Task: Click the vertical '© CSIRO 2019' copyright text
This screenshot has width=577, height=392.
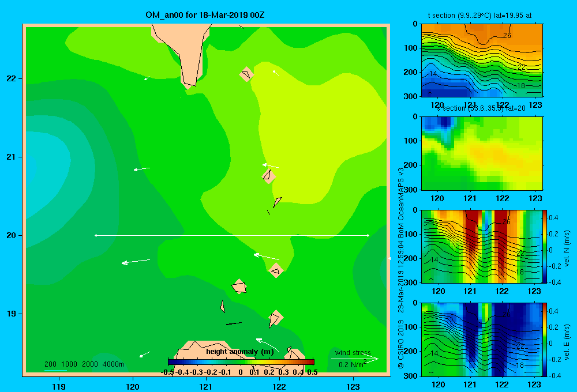Action: (401, 344)
